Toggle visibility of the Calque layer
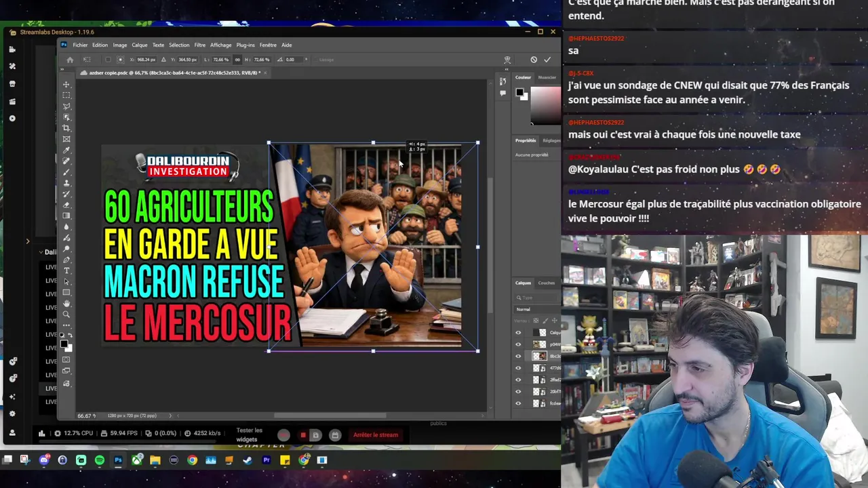Viewport: 868px width, 488px height. (518, 333)
